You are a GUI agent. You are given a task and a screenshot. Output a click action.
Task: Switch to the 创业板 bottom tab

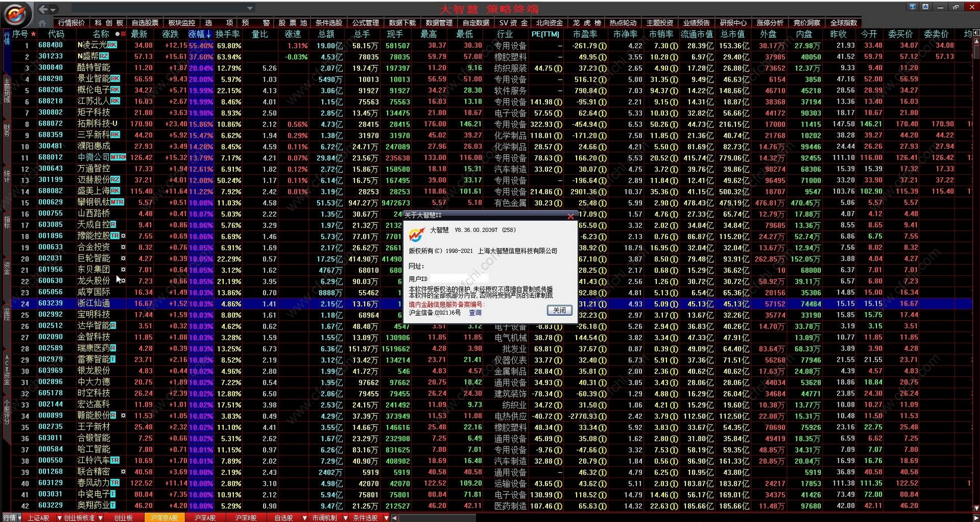[123, 518]
